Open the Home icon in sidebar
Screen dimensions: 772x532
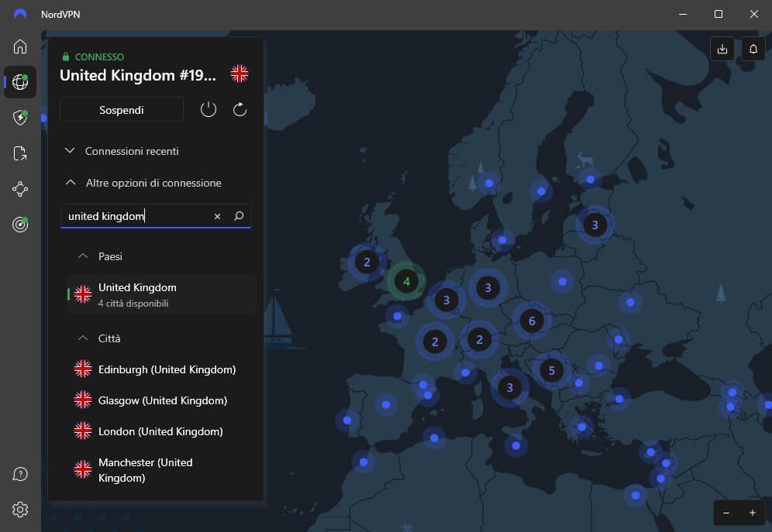click(20, 46)
